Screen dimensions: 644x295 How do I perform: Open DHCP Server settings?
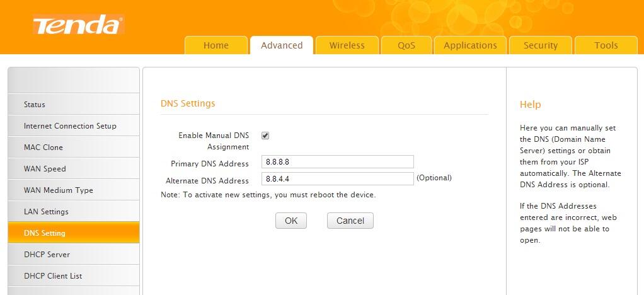pyautogui.click(x=74, y=254)
